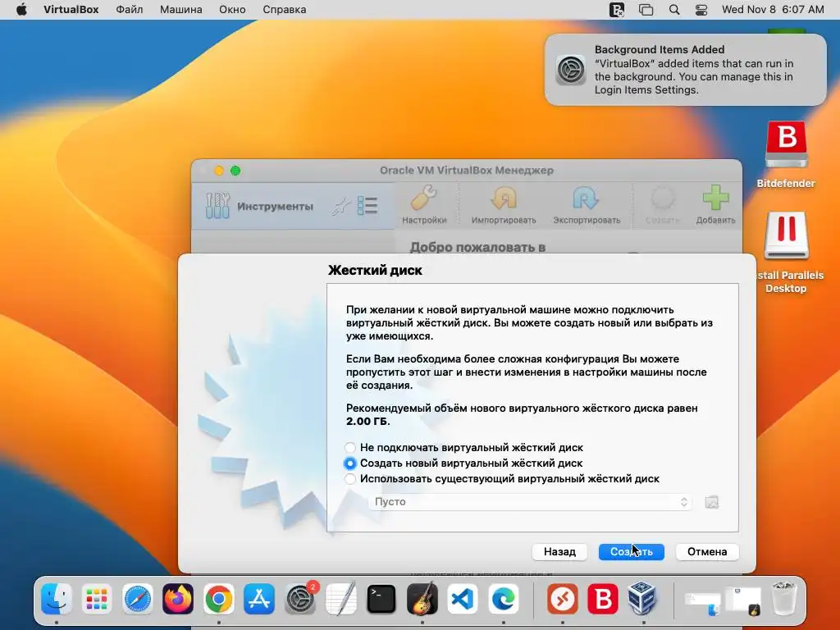The height and width of the screenshot is (630, 840).
Task: Open Safari from the Dock
Action: pyautogui.click(x=137, y=598)
